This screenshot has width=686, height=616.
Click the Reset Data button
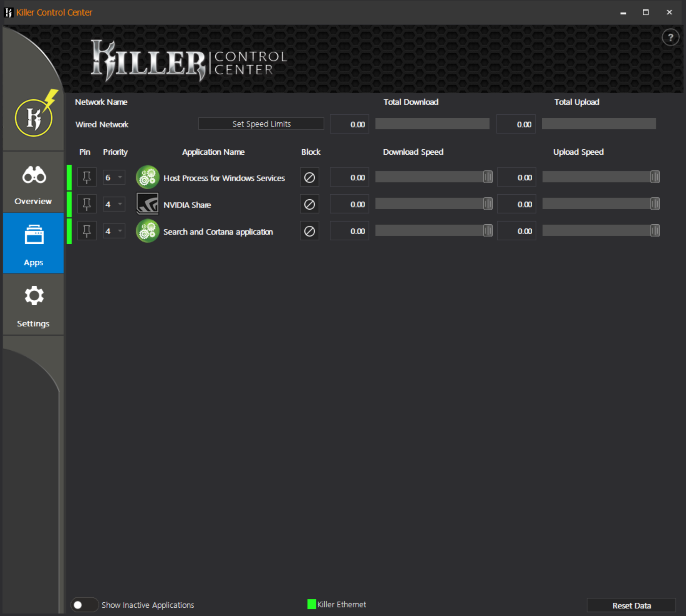[x=631, y=606]
